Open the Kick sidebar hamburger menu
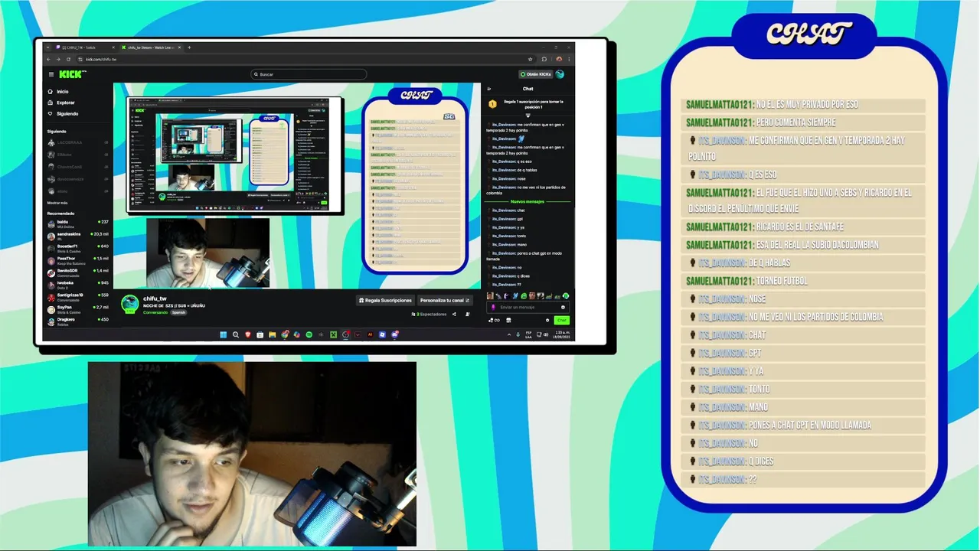Screen dimensions: 980x551 [x=51, y=74]
